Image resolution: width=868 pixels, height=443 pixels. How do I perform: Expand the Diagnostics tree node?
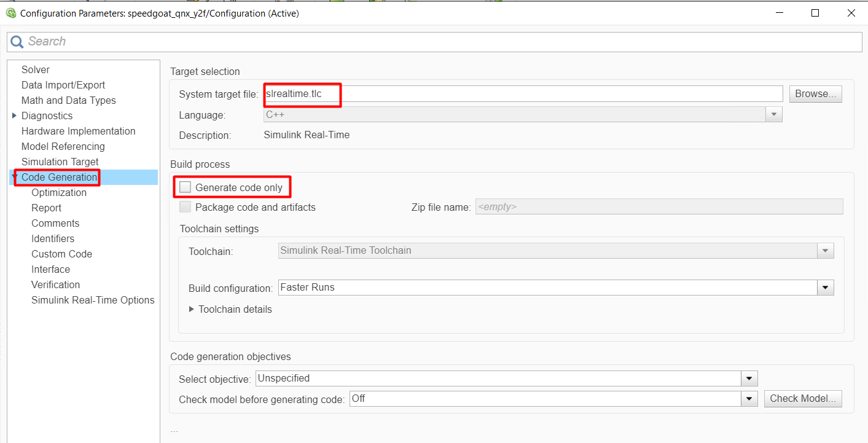15,116
